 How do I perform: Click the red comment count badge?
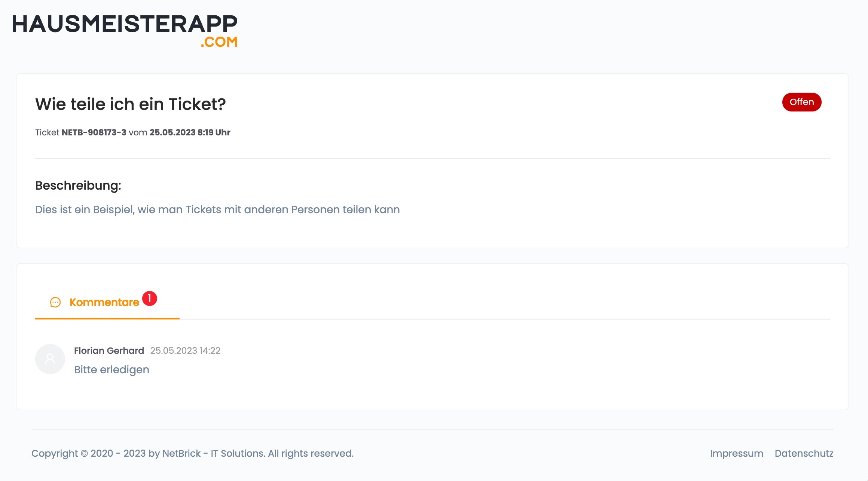tap(150, 298)
